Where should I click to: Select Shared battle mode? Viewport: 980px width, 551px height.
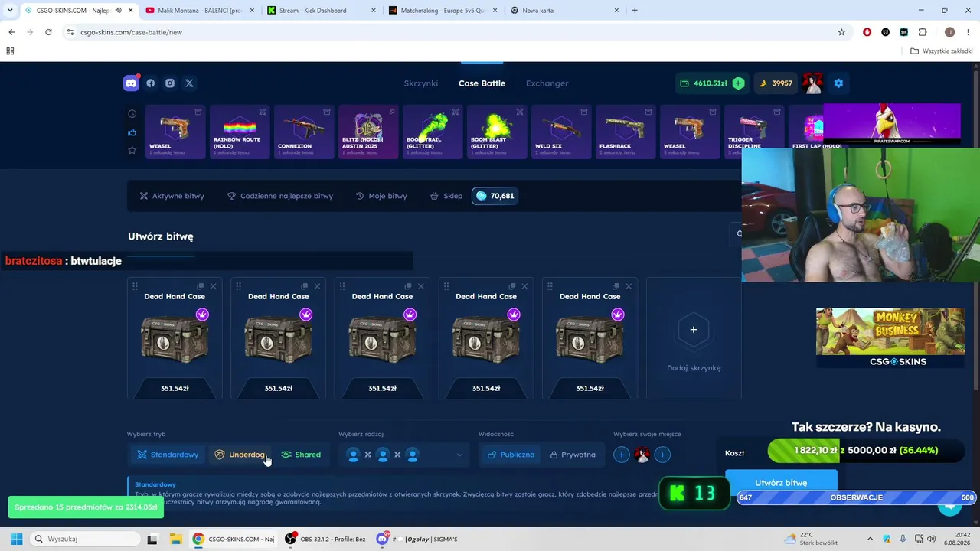click(x=301, y=455)
